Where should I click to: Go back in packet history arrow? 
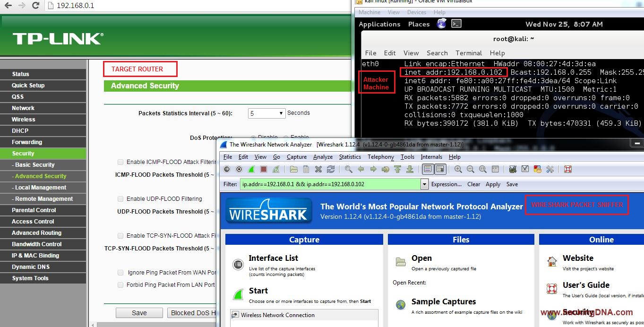coord(361,169)
